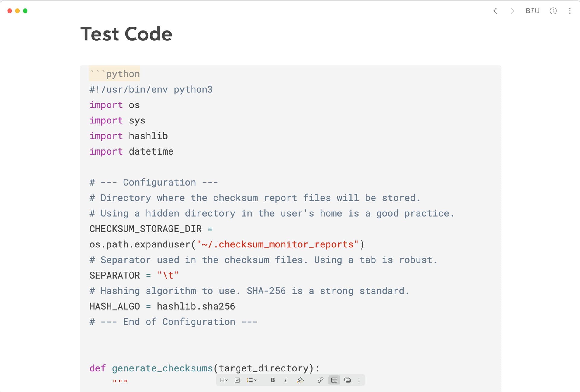Viewport: 580px width, 392px height.
Task: Click the 'import datetime' line
Action: pyautogui.click(x=131, y=151)
